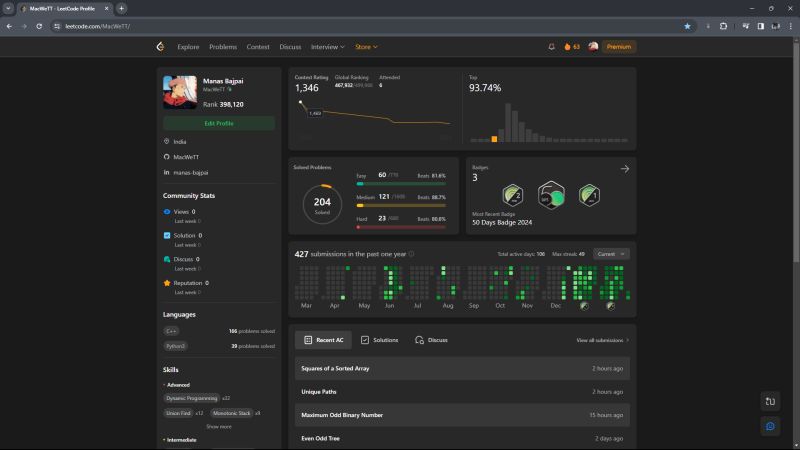Screen dimensions: 800x450
Task: Click the streak fire icon
Action: point(567,46)
